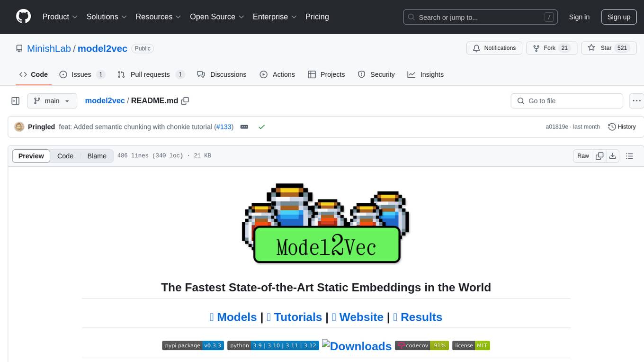Screen dimensions: 644x362
Task: Switch to the Security tab
Action: [x=376, y=74]
